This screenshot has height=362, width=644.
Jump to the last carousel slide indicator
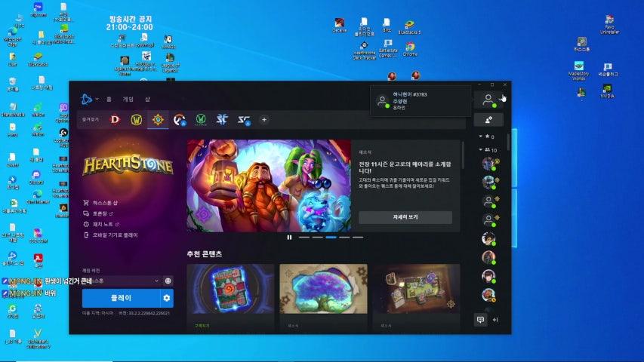[358, 238]
